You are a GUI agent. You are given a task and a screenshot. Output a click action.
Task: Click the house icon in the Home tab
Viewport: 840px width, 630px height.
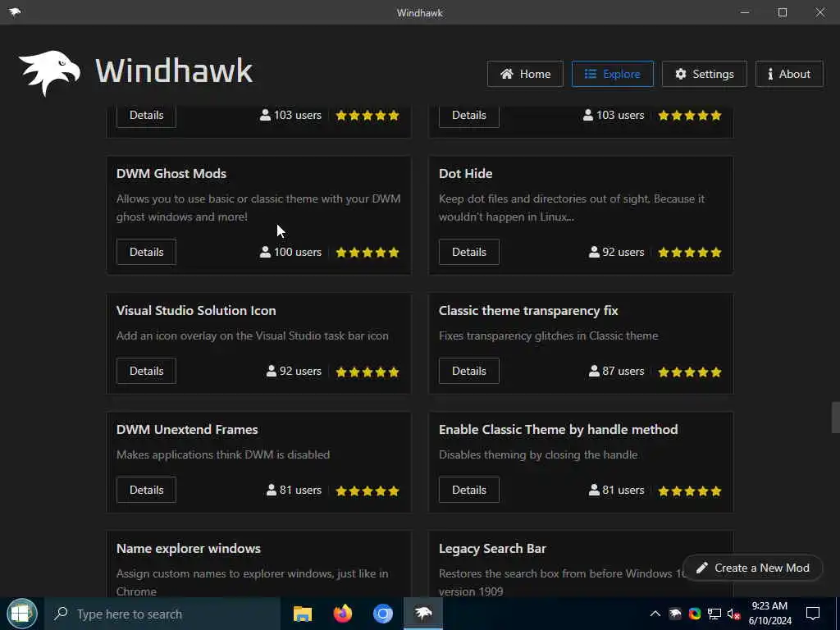click(507, 74)
